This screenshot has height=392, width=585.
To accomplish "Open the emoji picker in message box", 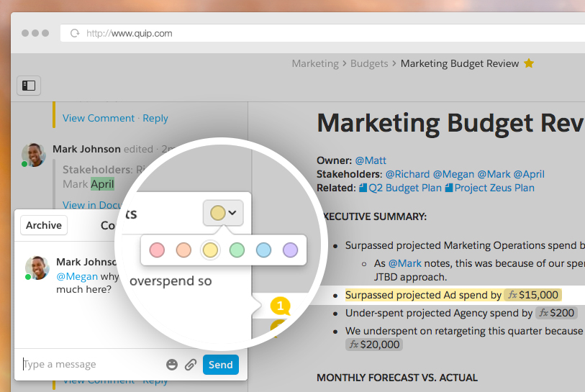I will 172,365.
